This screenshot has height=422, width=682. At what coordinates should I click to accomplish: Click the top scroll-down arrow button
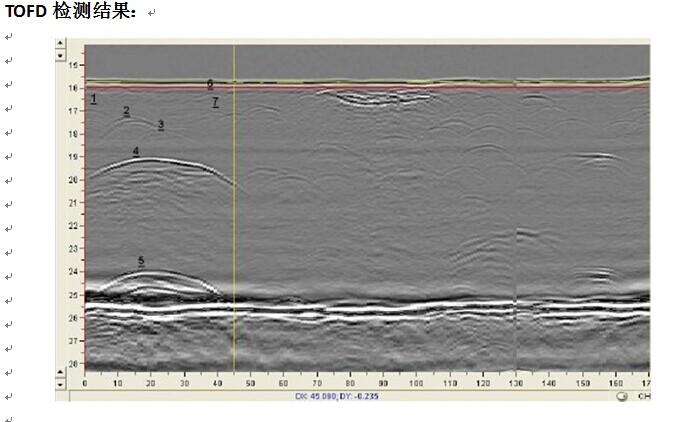tap(60, 56)
